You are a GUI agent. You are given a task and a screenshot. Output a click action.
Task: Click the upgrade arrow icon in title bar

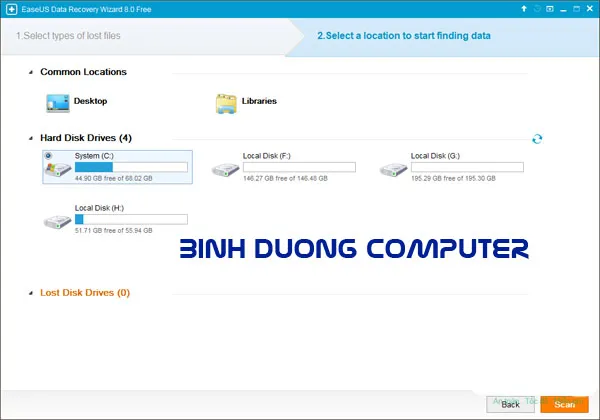(x=524, y=8)
